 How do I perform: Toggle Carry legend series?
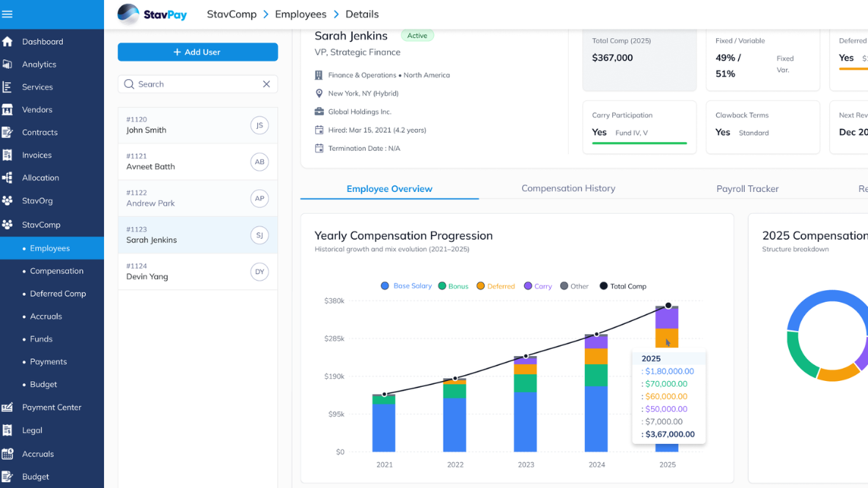tap(538, 286)
